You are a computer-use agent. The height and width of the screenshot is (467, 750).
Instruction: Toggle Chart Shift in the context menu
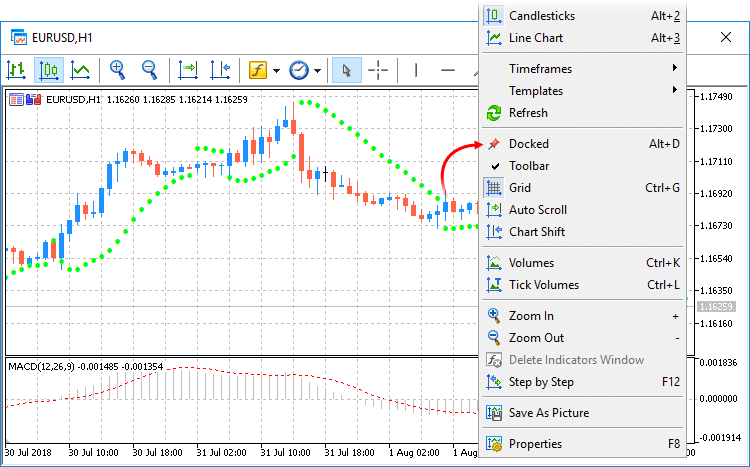583,232
